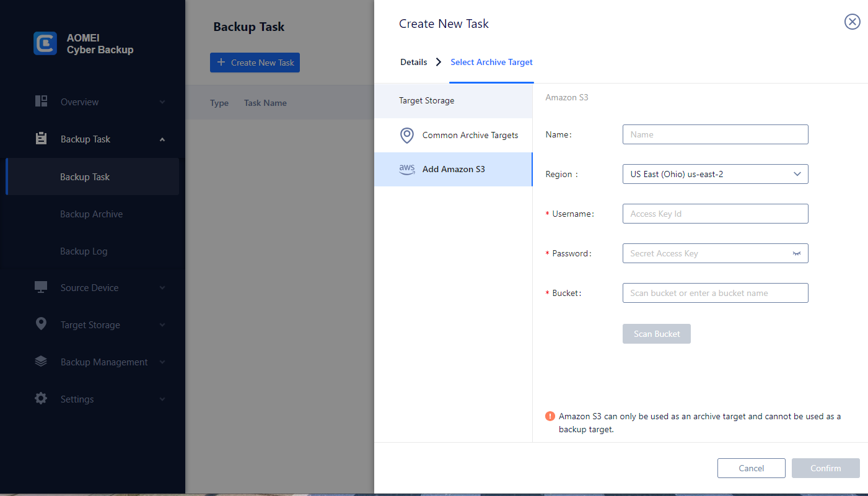Choose Common Archive Targets

(x=453, y=135)
